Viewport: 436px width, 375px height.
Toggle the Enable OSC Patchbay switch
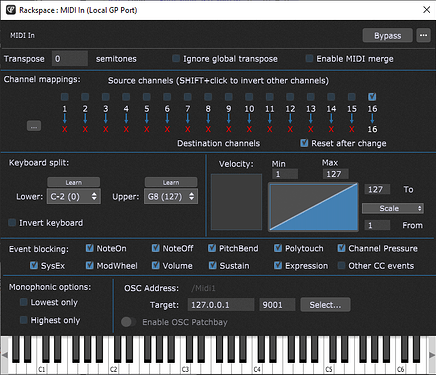129,322
